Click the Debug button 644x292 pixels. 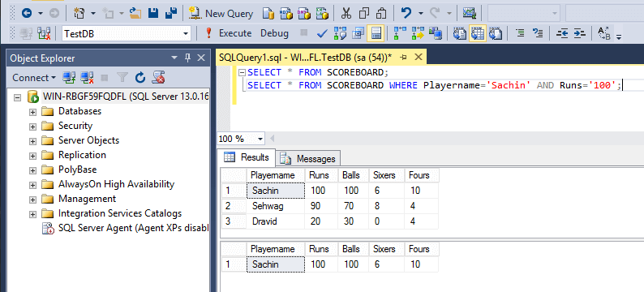coord(274,33)
